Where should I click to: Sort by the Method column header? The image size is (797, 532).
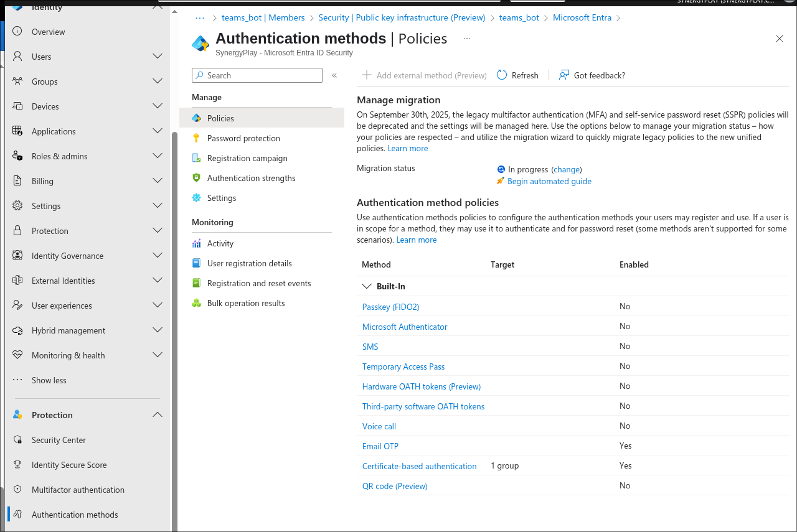(376, 264)
